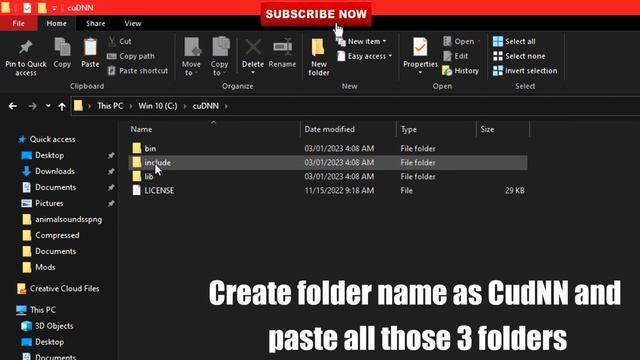Click the Delete dropdown arrow
The image size is (640, 360).
click(x=253, y=73)
